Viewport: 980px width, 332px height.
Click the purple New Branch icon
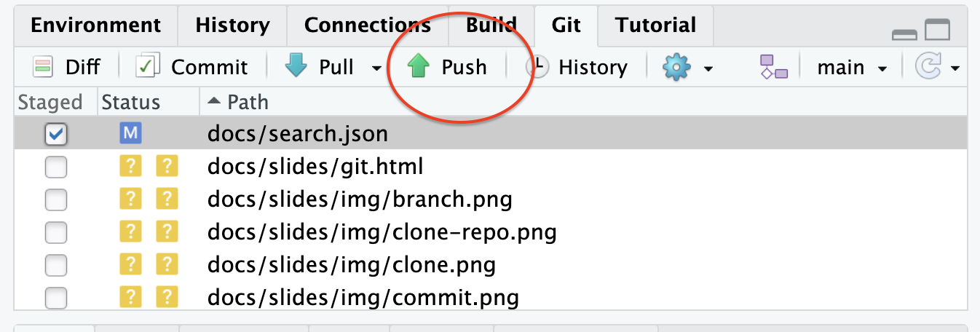[774, 68]
